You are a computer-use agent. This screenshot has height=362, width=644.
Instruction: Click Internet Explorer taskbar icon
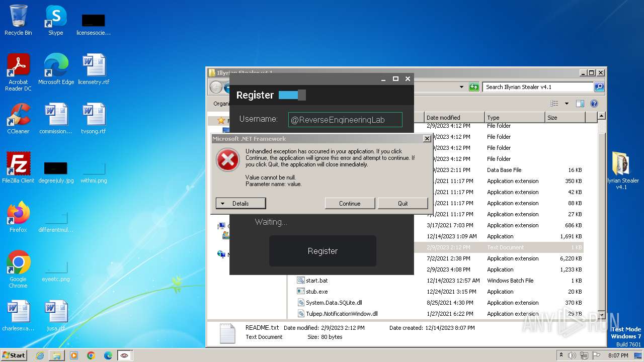coord(40,355)
